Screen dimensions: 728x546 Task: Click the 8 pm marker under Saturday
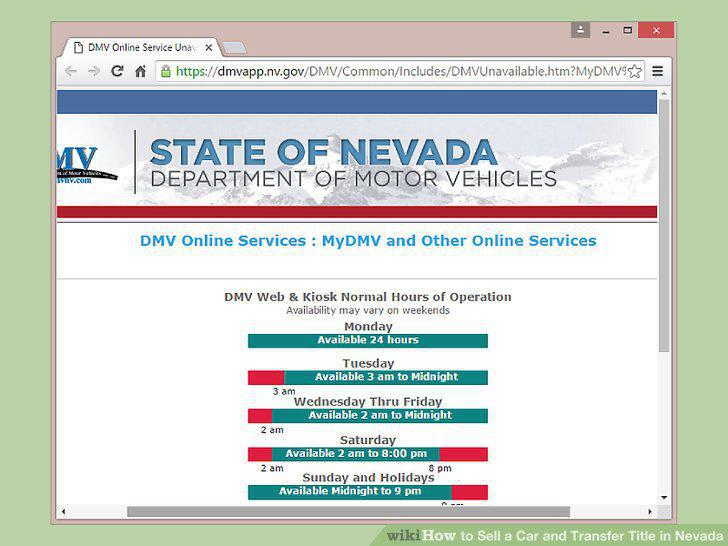(x=440, y=468)
